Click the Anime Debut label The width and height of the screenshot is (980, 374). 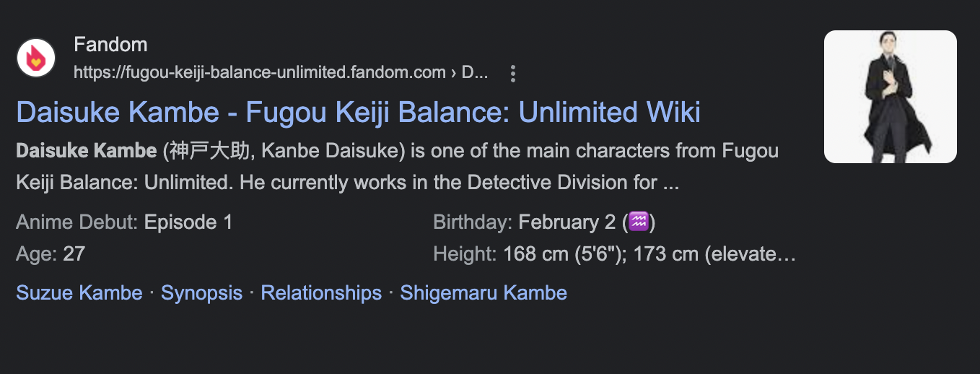pos(76,222)
